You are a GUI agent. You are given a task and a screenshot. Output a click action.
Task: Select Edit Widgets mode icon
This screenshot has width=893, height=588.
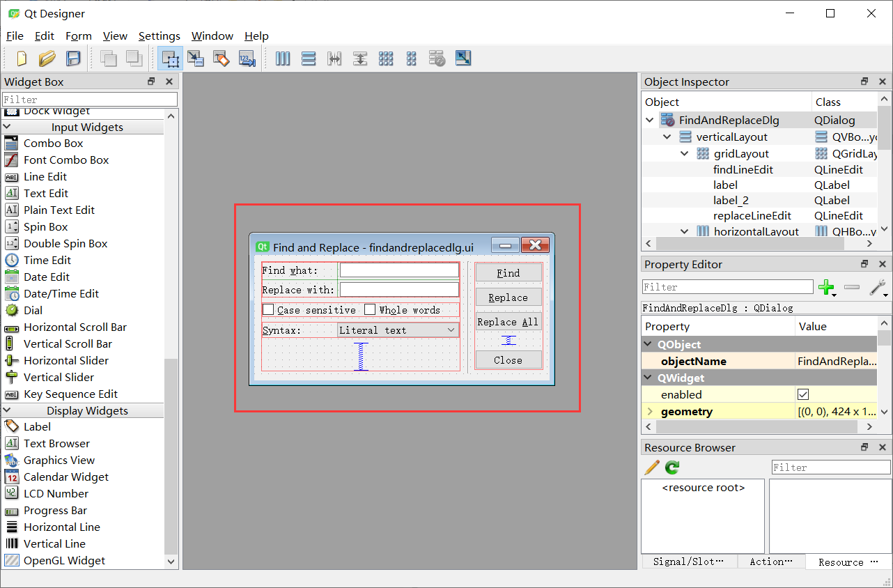click(x=170, y=59)
